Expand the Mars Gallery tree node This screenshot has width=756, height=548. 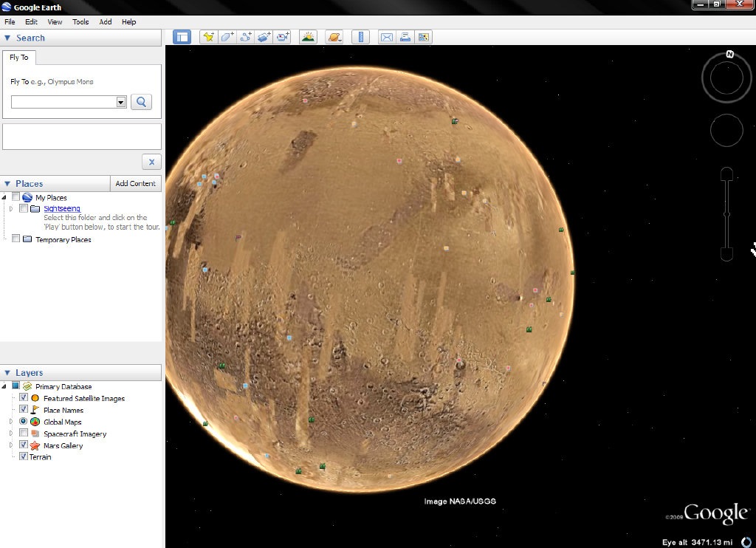click(10, 445)
